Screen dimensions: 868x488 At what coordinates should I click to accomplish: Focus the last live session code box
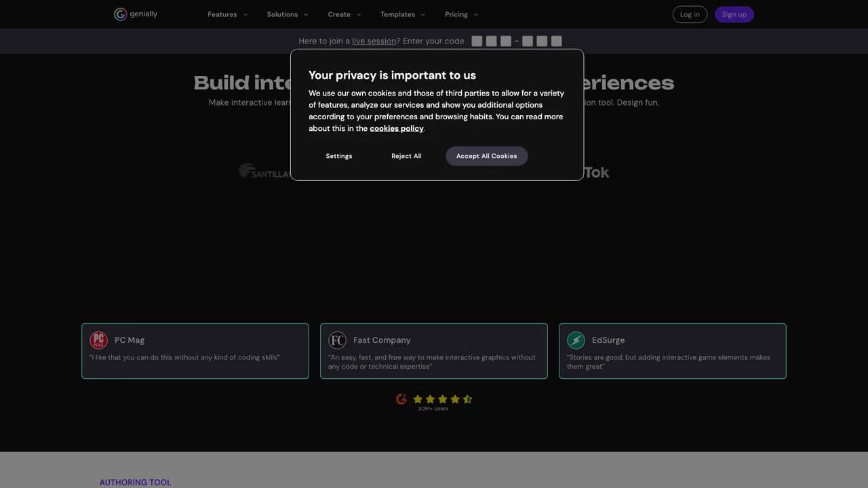tap(557, 41)
